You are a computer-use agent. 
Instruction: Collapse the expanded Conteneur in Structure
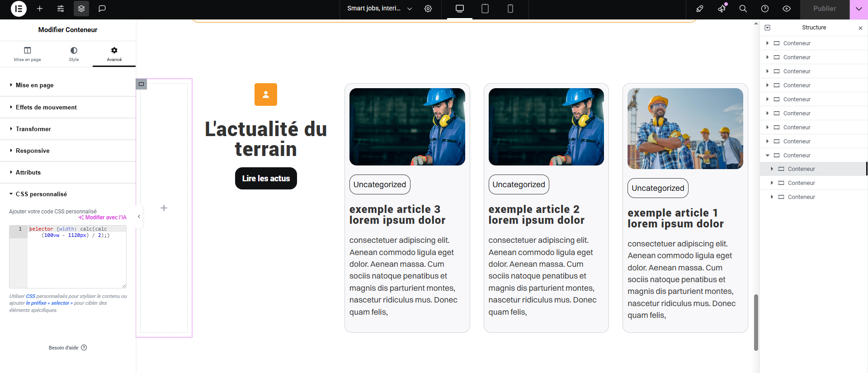pos(768,156)
